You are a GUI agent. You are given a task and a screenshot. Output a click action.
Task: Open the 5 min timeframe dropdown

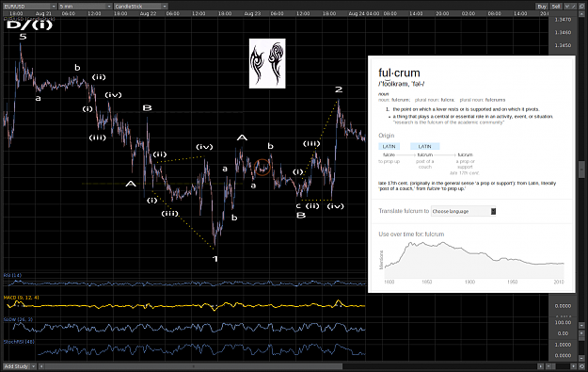pos(86,7)
